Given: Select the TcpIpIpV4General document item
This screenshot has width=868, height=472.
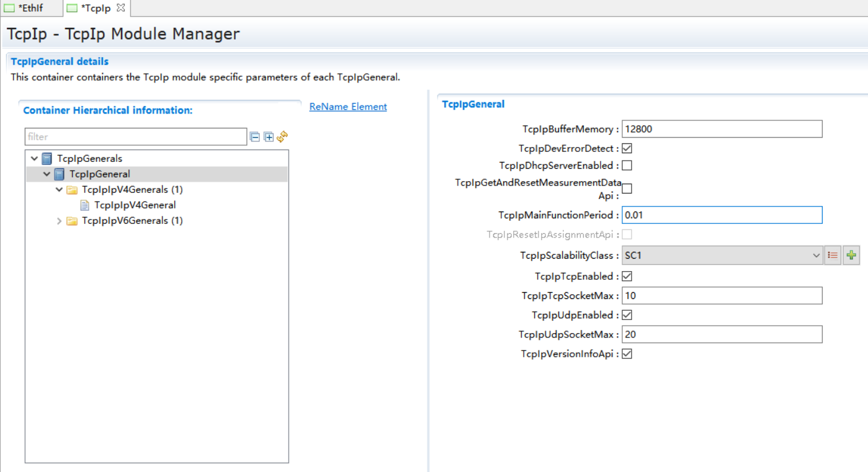Looking at the screenshot, I should click(135, 205).
